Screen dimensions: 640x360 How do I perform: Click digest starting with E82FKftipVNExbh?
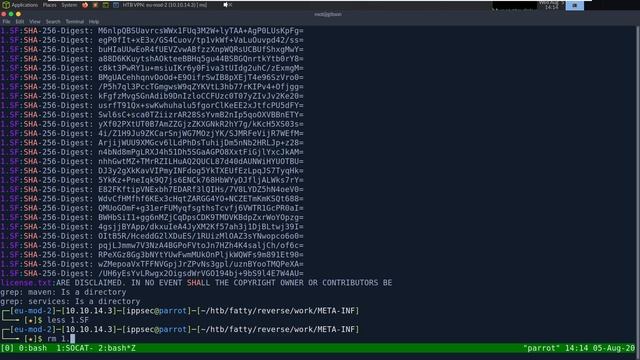pyautogui.click(x=200, y=190)
